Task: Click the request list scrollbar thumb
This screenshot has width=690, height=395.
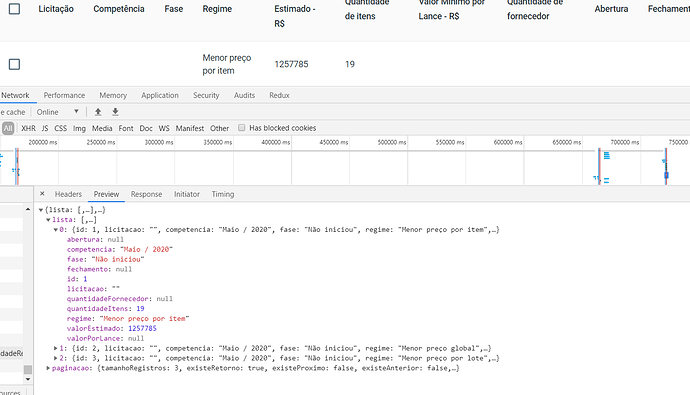Action: click(x=28, y=369)
